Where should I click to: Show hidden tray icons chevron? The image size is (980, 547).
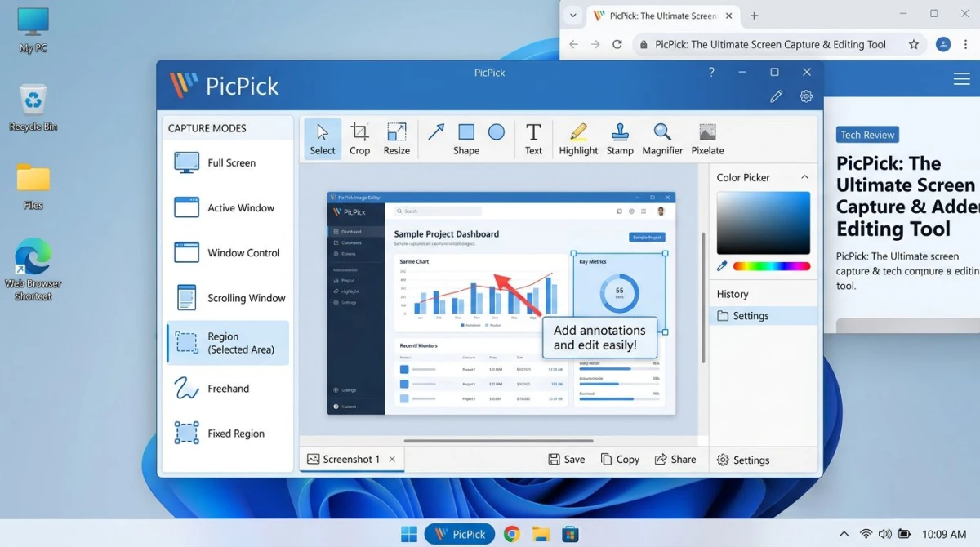coord(844,535)
